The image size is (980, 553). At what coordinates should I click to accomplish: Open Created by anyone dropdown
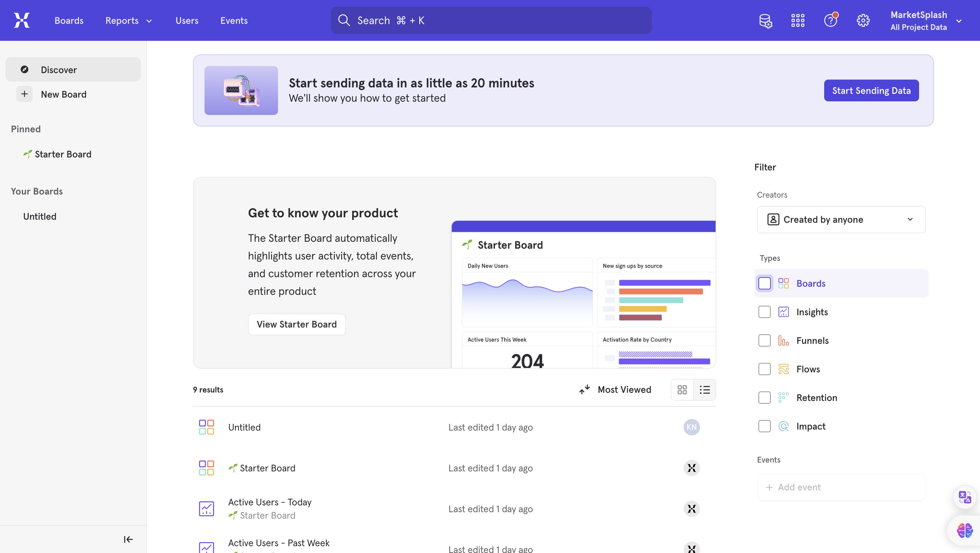pyautogui.click(x=841, y=219)
